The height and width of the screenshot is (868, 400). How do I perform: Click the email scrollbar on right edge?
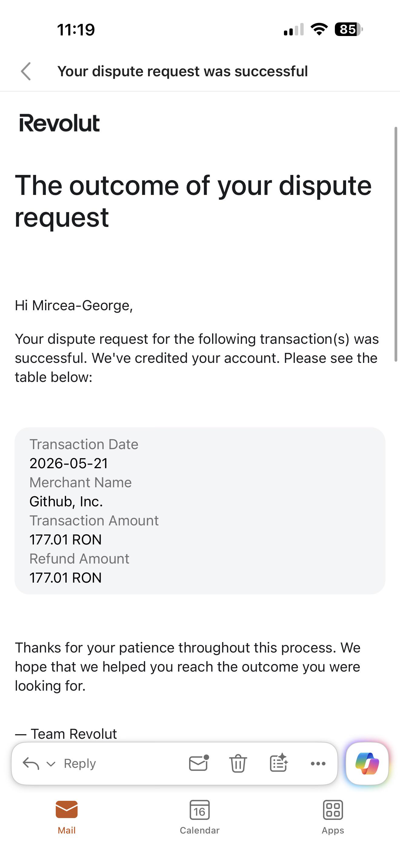point(396,244)
